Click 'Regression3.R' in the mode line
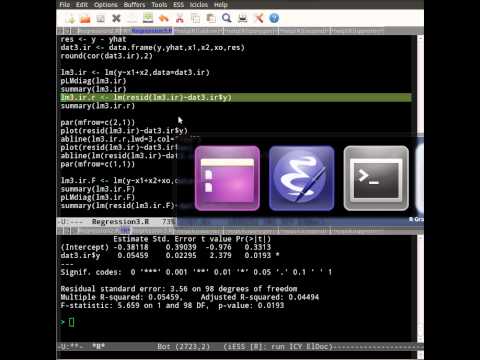 [120, 222]
